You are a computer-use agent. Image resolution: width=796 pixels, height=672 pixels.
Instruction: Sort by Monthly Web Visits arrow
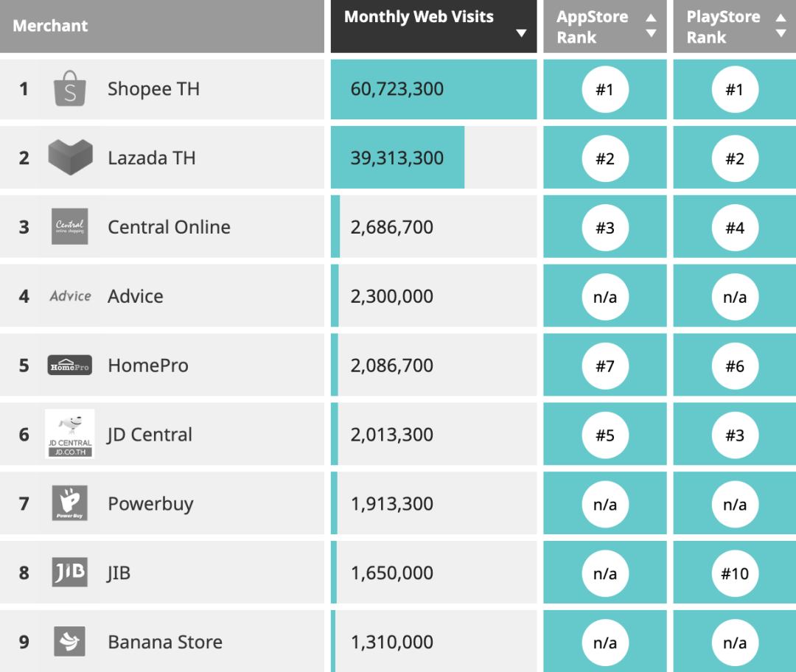coord(521,33)
